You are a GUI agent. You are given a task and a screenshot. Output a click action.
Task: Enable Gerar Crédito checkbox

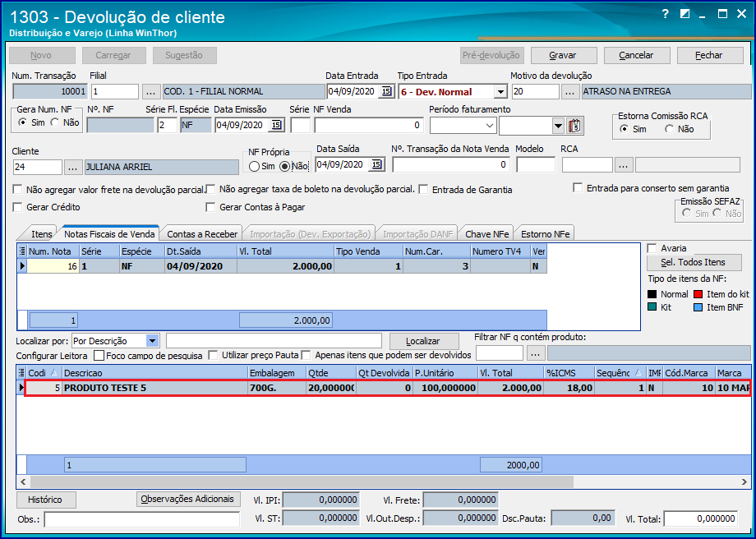point(18,207)
